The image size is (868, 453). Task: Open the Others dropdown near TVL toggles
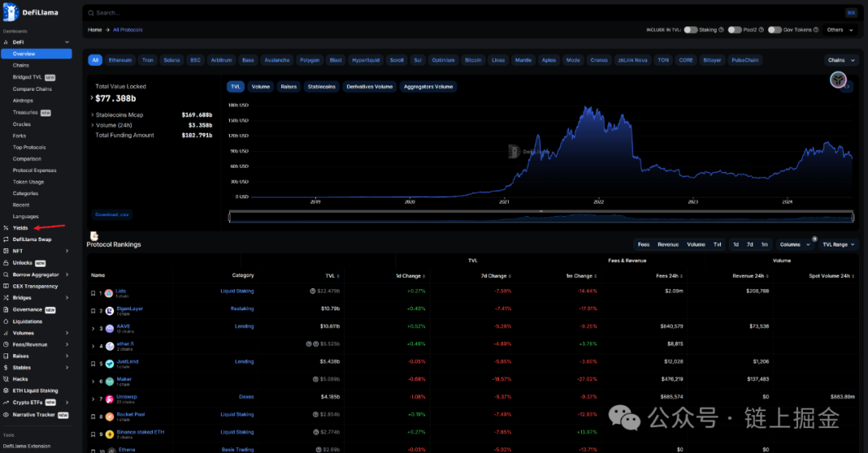[x=840, y=30]
